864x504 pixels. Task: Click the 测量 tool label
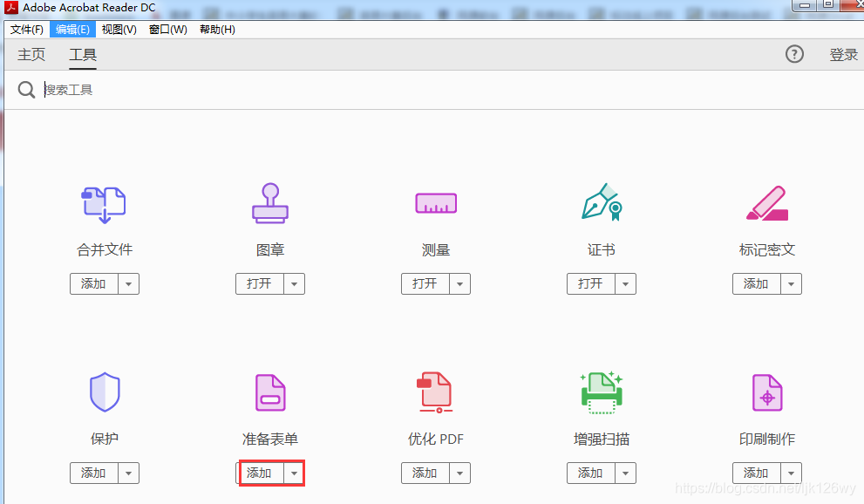point(436,250)
